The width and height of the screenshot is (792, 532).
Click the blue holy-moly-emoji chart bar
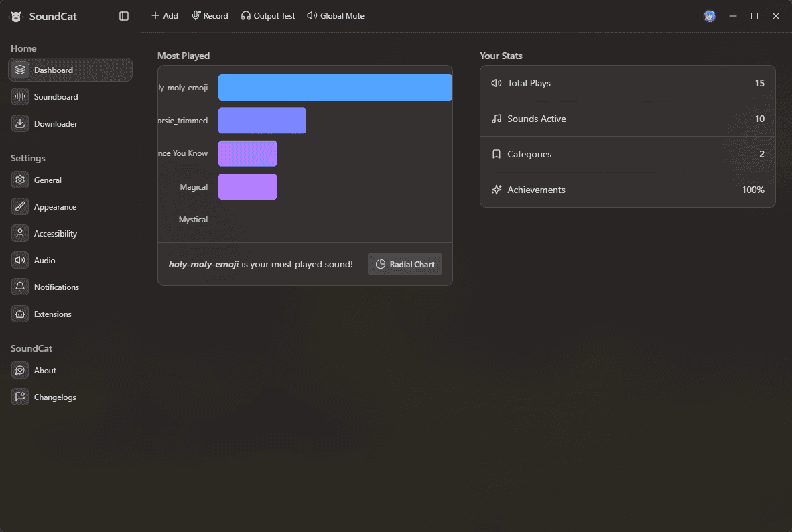tap(335, 88)
